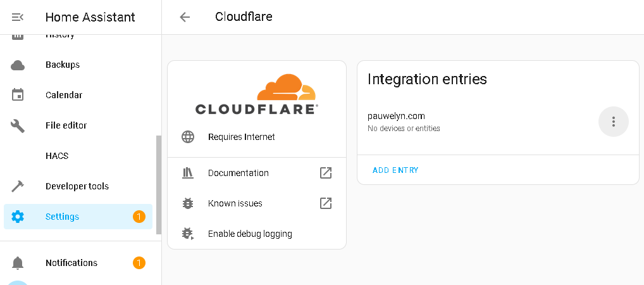Open Calendar in the sidebar

pos(78,95)
